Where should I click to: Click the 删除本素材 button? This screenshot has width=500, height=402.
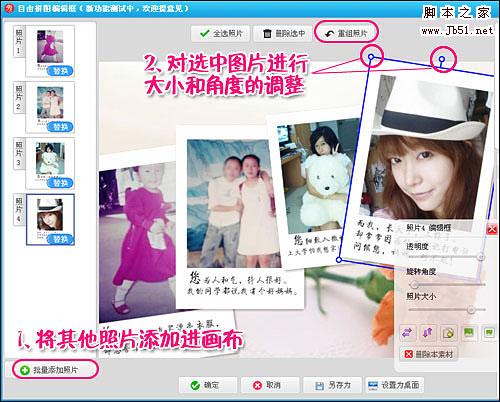429,354
